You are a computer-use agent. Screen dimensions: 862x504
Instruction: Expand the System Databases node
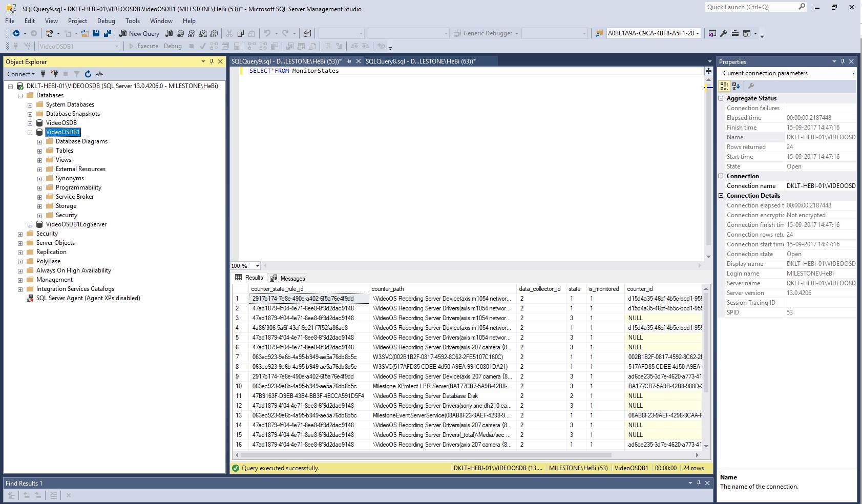pos(30,105)
